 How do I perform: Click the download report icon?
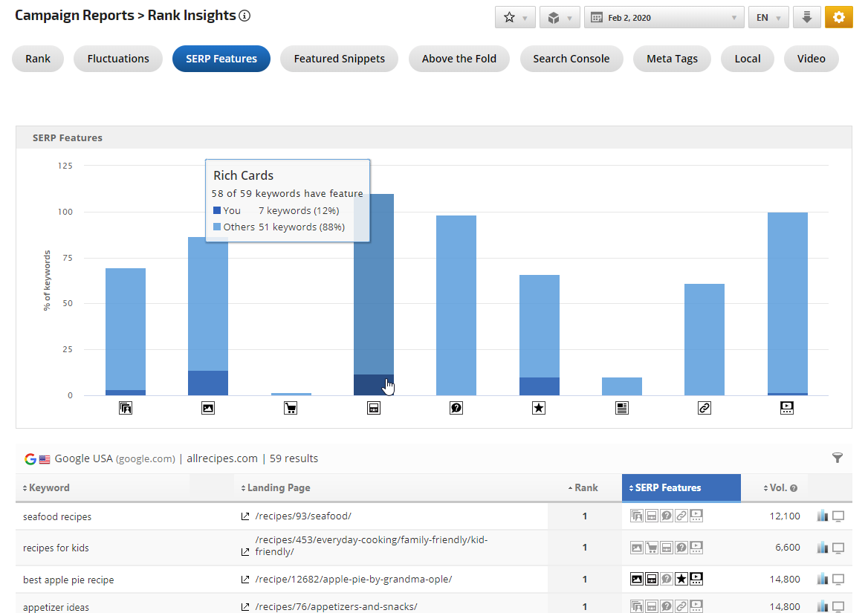pos(806,17)
